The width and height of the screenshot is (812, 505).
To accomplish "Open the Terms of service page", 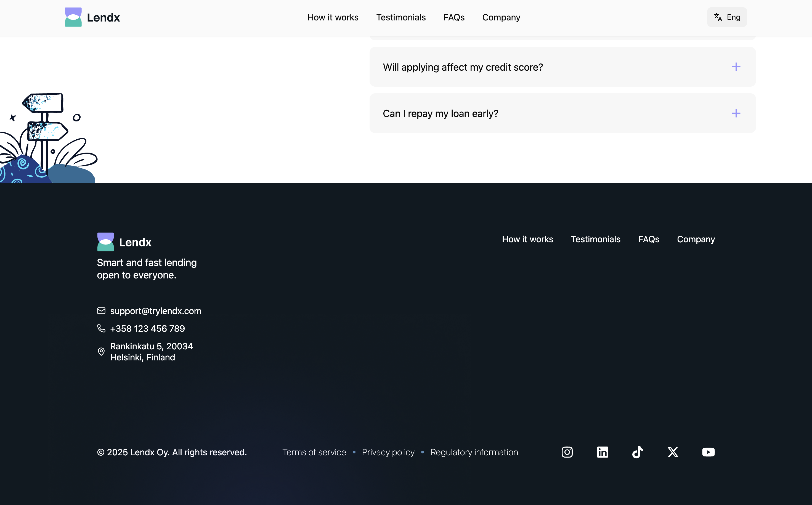I will point(314,452).
